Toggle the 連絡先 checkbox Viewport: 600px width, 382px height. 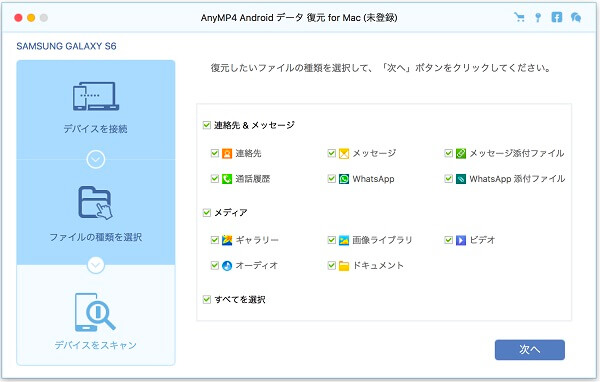(x=215, y=153)
